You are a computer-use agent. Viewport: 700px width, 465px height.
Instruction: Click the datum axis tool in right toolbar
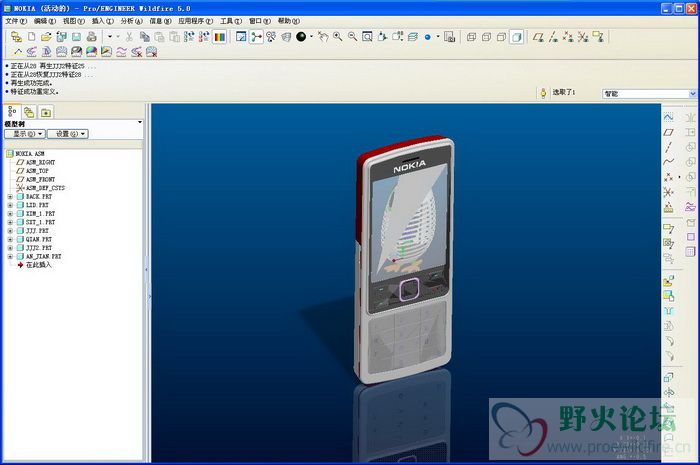[x=668, y=147]
